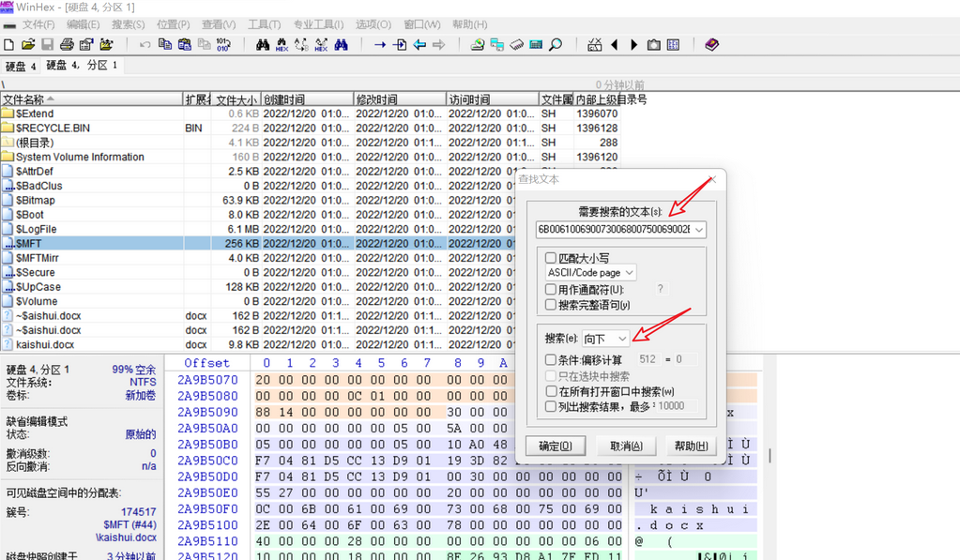This screenshot has width=960, height=560.
Task: Check 在所有打开窗口中搜索 option
Action: coord(551,391)
